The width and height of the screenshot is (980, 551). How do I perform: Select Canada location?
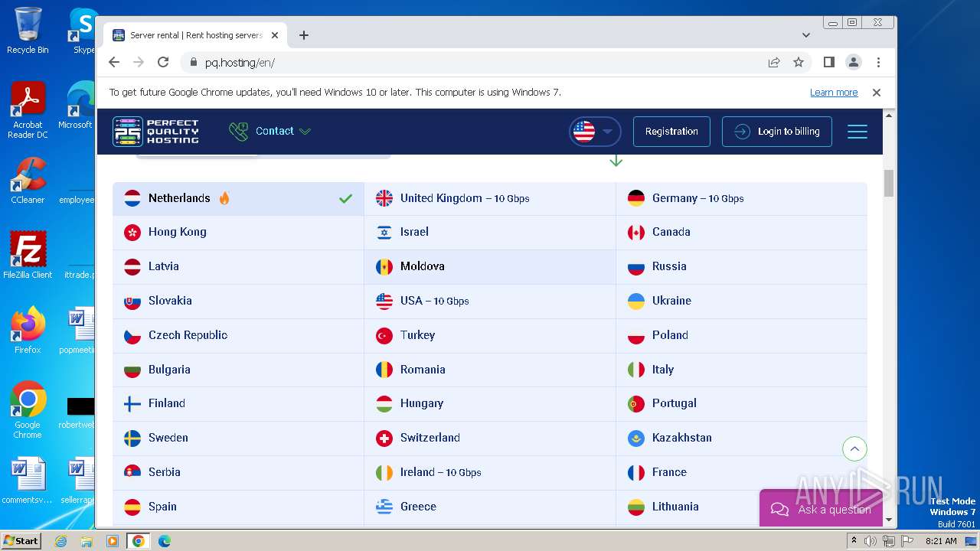(742, 232)
